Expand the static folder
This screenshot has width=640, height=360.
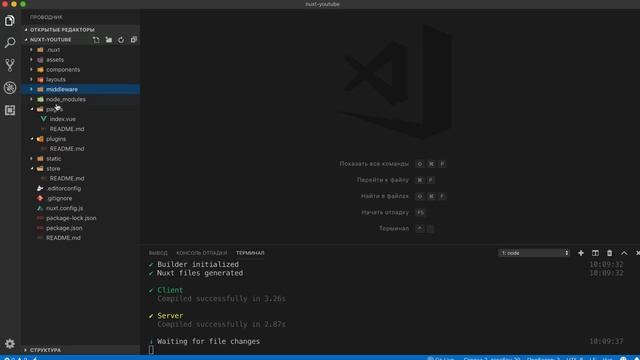(x=81, y=158)
